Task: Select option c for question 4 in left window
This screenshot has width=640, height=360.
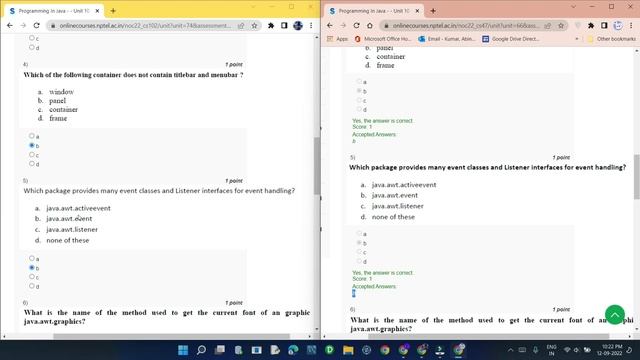Action: [32, 155]
